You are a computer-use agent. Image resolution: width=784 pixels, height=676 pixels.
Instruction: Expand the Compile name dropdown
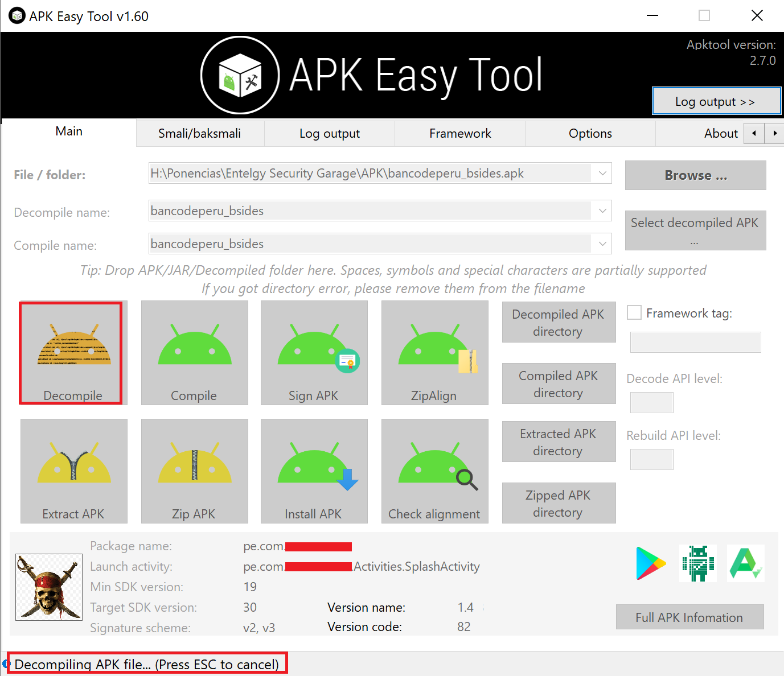[x=602, y=244]
